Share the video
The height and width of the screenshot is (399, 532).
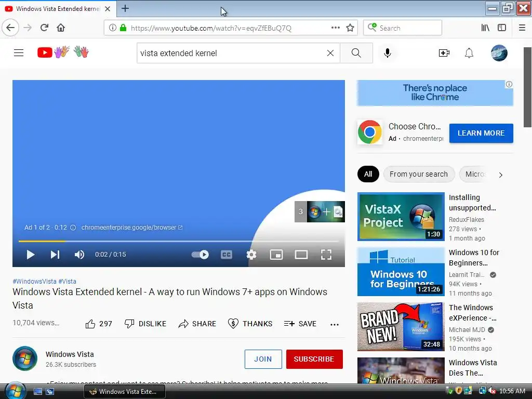(x=197, y=324)
